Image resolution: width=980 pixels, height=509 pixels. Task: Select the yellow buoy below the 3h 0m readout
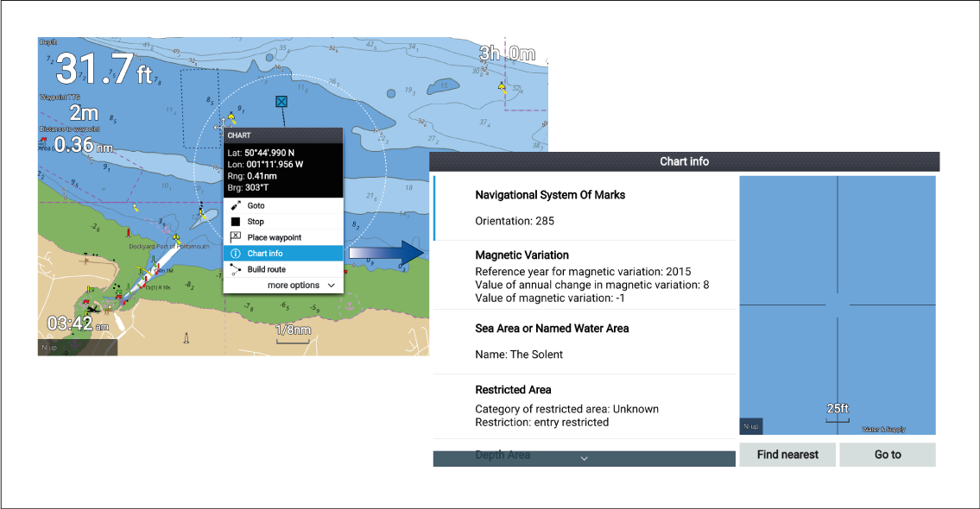[502, 87]
